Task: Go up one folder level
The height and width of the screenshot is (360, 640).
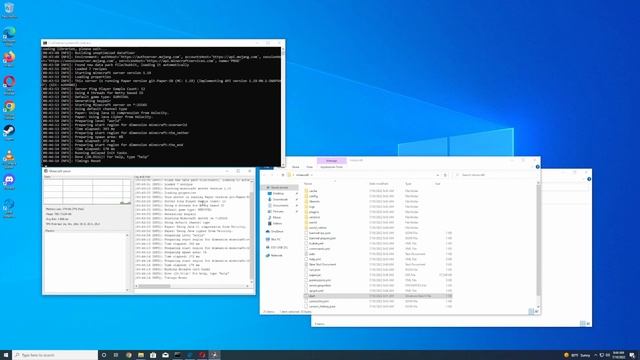Action: tap(282, 175)
